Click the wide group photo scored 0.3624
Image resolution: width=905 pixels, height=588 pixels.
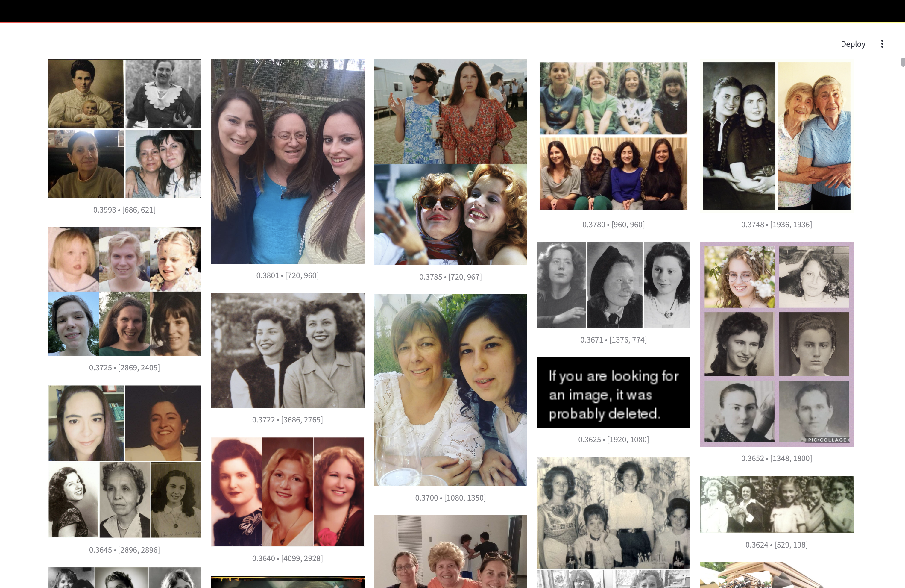pyautogui.click(x=776, y=504)
